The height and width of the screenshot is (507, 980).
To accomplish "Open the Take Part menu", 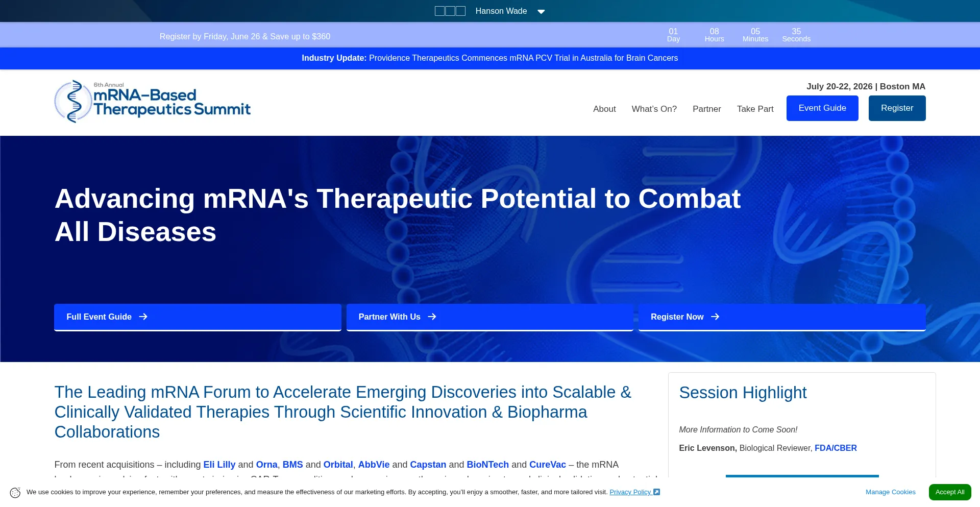I will pos(755,109).
